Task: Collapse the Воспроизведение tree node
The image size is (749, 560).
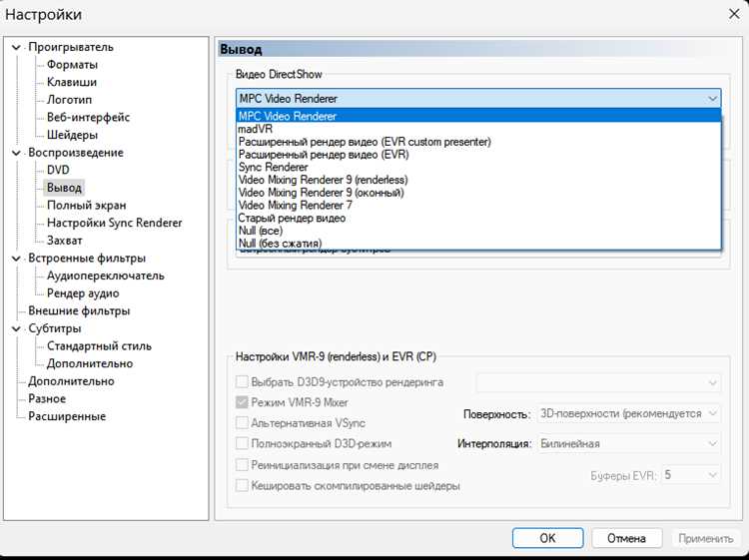Action: point(16,153)
